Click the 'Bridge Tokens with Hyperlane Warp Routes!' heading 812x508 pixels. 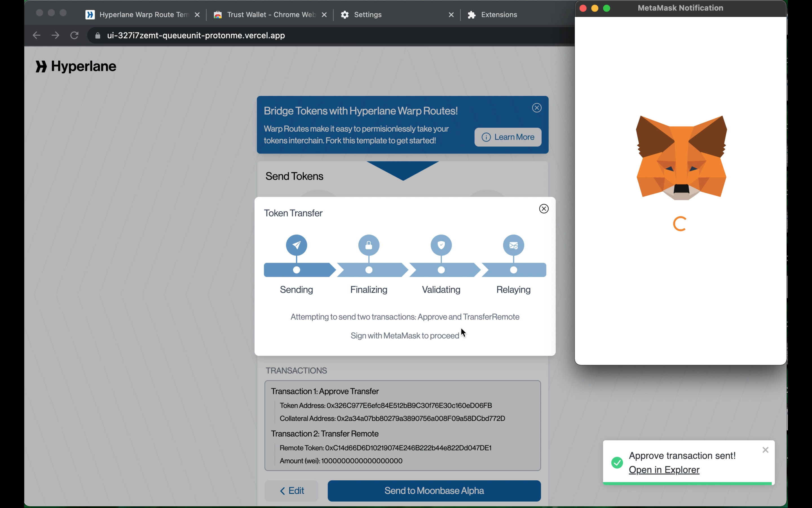point(361,111)
